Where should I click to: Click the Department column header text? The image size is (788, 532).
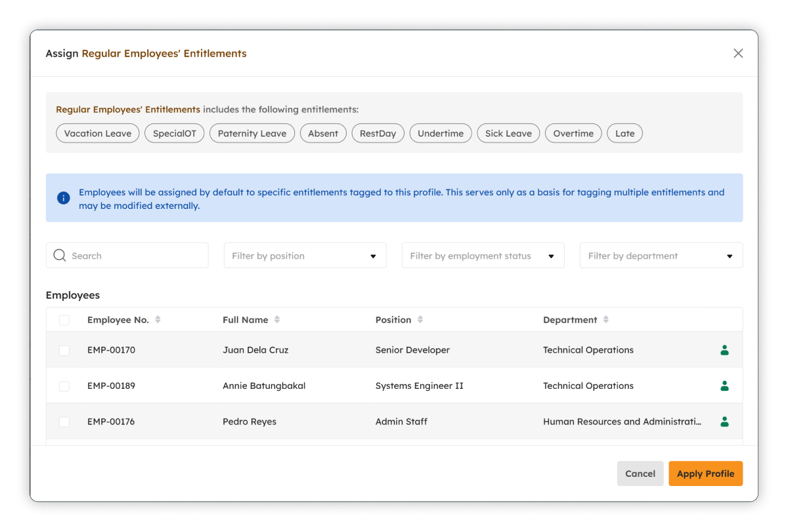[x=570, y=320]
